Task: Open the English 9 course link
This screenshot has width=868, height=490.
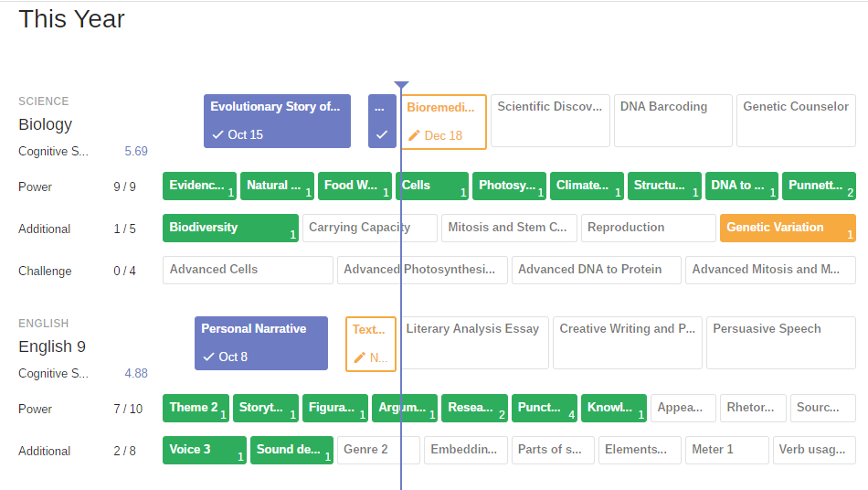Action: pyautogui.click(x=52, y=346)
